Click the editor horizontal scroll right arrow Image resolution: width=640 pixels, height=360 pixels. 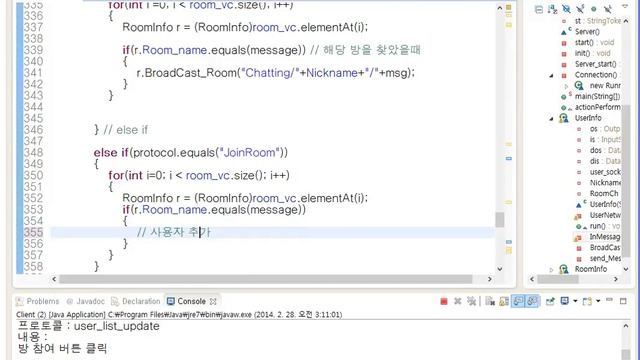coord(490,279)
